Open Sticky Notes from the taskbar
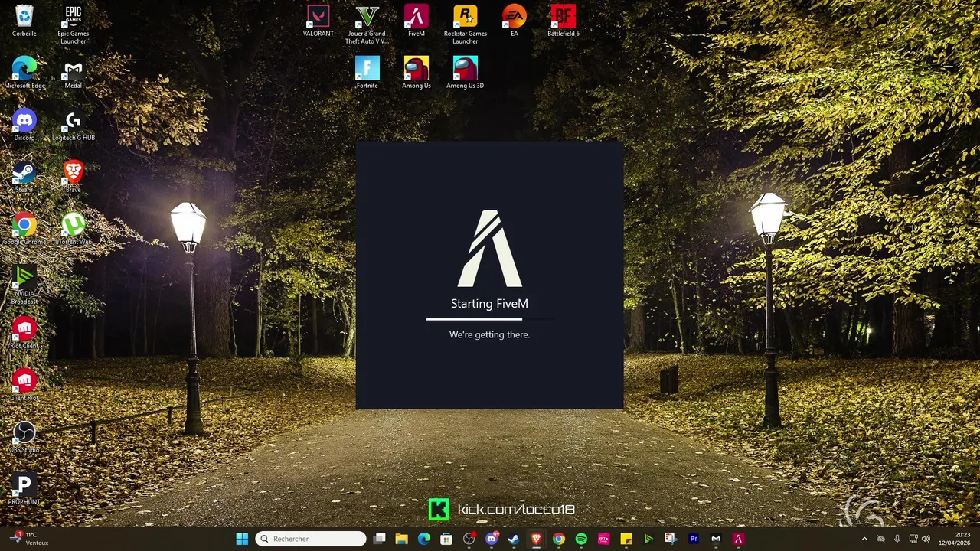Viewport: 980px width, 551px height. [x=626, y=539]
